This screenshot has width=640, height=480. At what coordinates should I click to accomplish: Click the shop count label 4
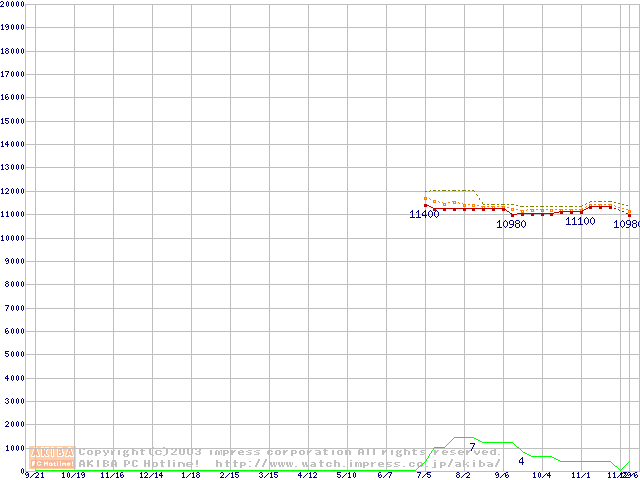coord(521,460)
